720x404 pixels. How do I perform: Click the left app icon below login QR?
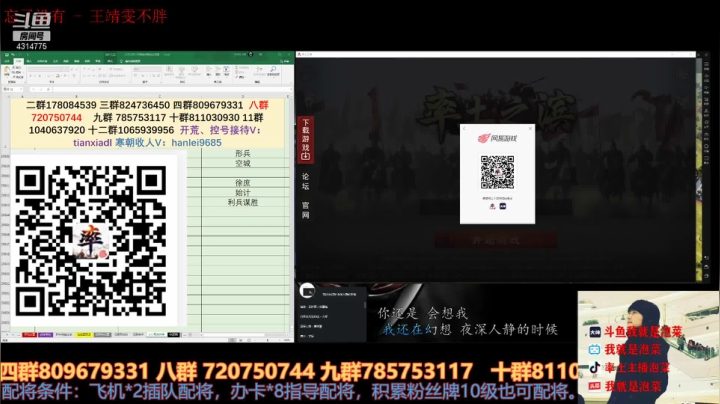pyautogui.click(x=492, y=207)
